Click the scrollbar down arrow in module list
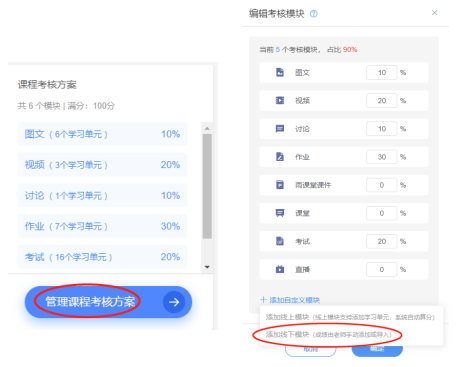Image resolution: width=456 pixels, height=367 pixels. click(x=207, y=267)
